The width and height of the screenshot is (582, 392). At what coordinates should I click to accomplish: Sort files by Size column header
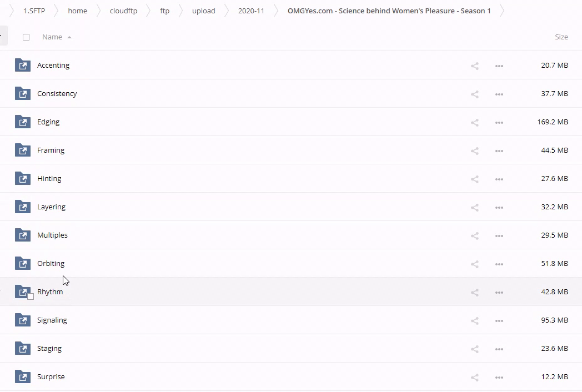click(x=561, y=37)
